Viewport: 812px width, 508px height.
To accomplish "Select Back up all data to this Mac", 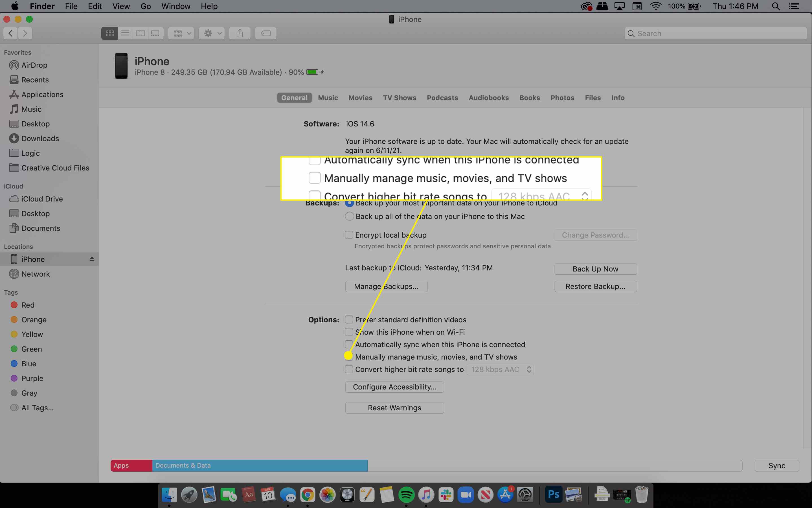I will pyautogui.click(x=350, y=216).
